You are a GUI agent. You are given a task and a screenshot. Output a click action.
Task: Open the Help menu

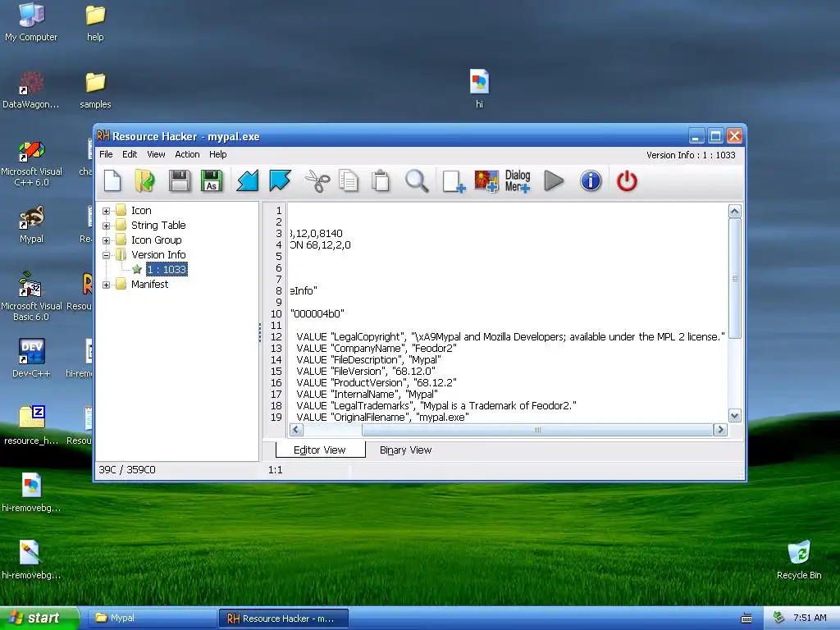[218, 154]
